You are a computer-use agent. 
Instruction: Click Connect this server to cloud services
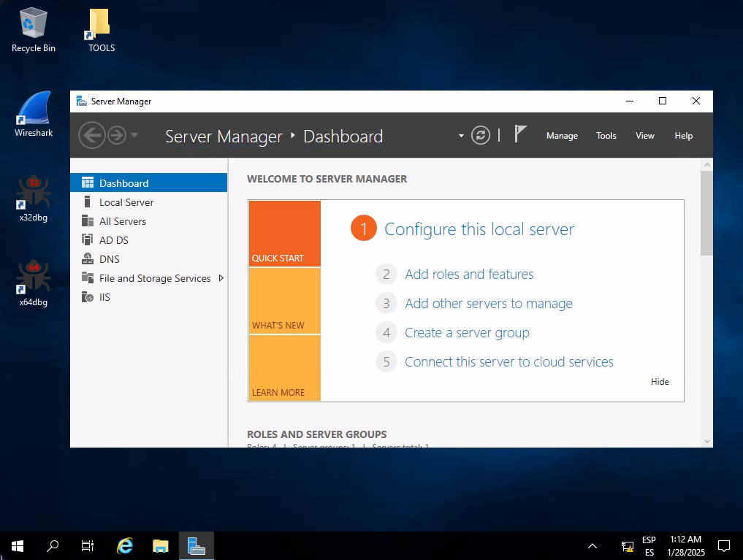coord(509,362)
